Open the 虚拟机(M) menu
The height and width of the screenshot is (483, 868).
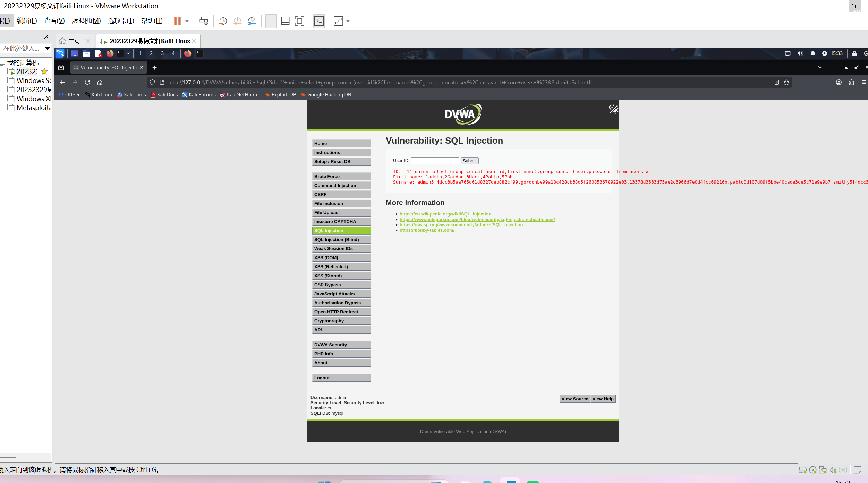(86, 21)
